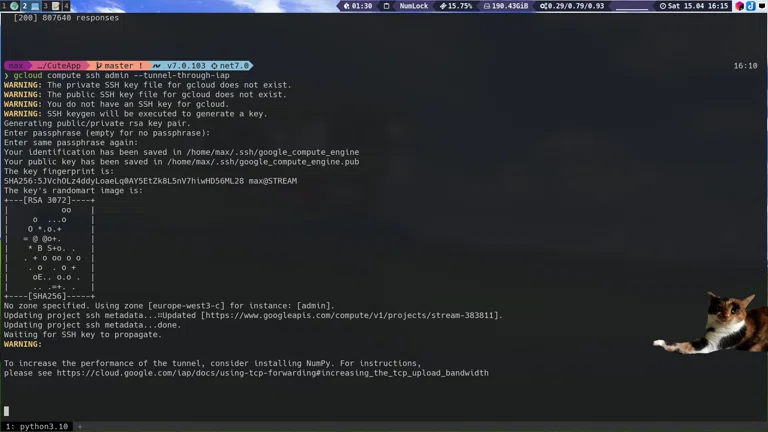
Task: Click the volume level bar in status bar
Action: click(x=632, y=6)
